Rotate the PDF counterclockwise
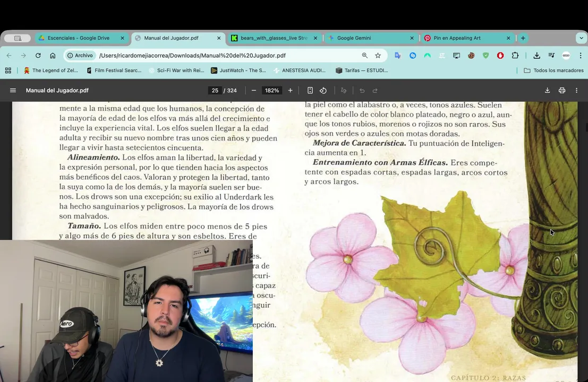588x382 pixels. coord(323,90)
